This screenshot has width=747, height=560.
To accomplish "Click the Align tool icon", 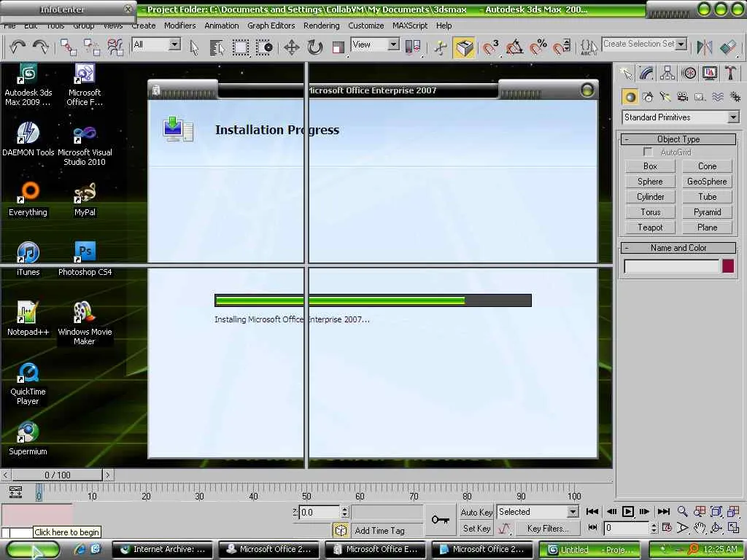I will [728, 47].
